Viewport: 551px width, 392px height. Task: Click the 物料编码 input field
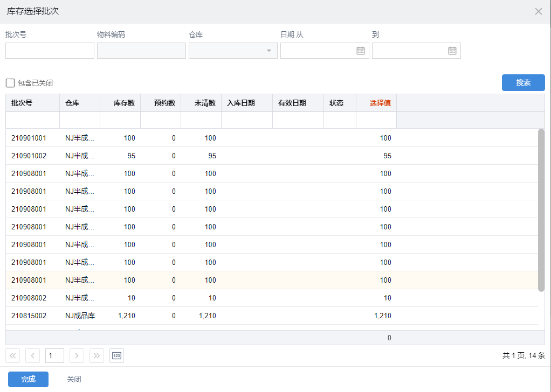click(x=141, y=51)
